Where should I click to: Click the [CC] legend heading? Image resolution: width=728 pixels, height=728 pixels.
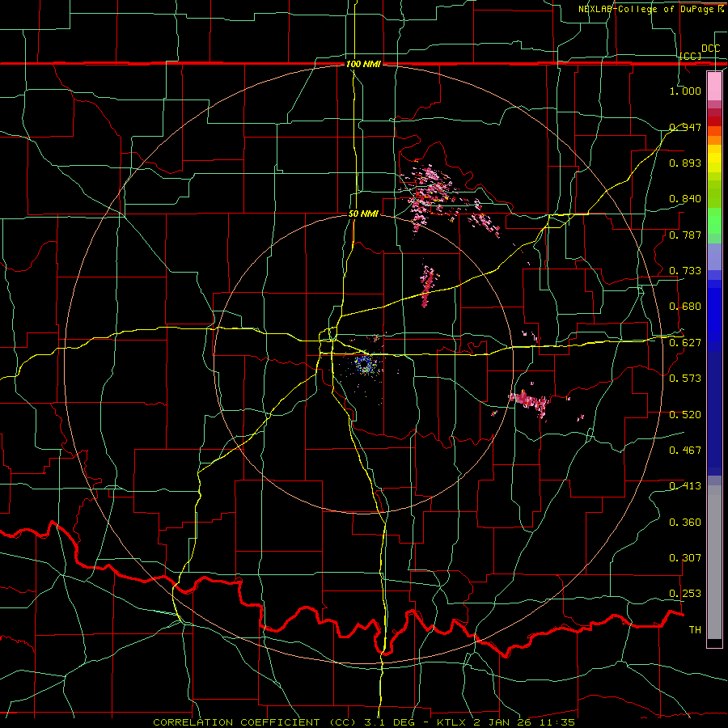691,56
